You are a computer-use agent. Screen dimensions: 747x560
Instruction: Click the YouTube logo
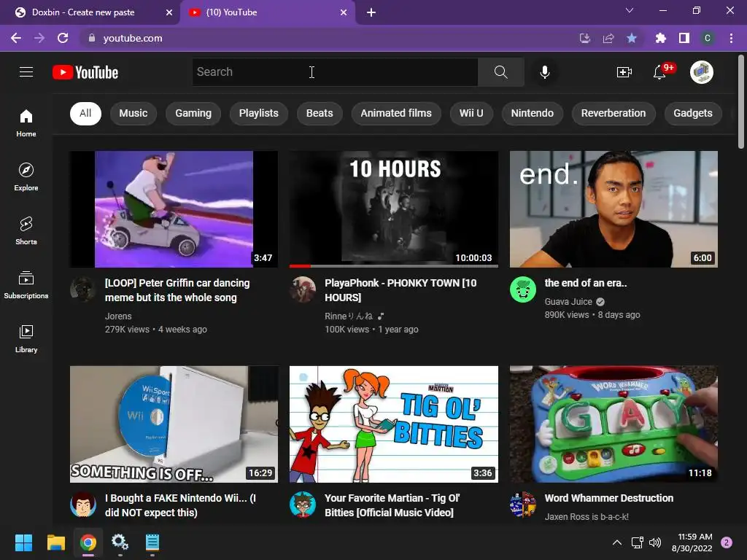tap(85, 72)
